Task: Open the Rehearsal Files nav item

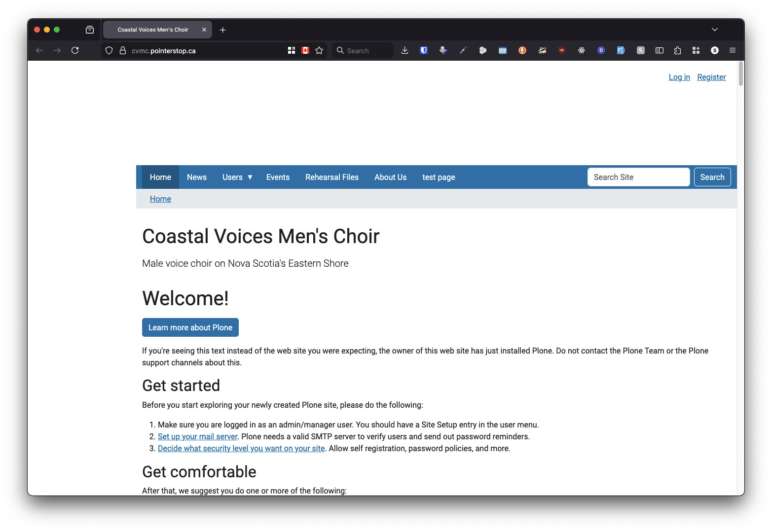Action: [x=331, y=177]
